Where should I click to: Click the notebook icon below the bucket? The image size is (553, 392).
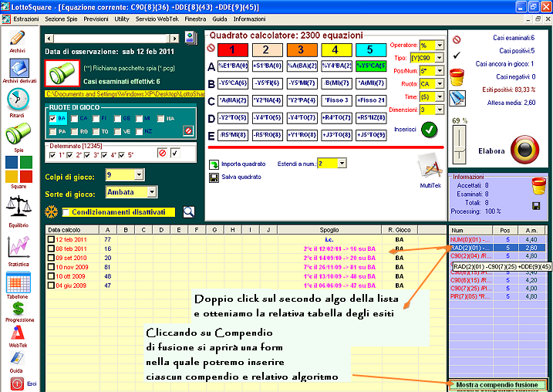pos(457,98)
